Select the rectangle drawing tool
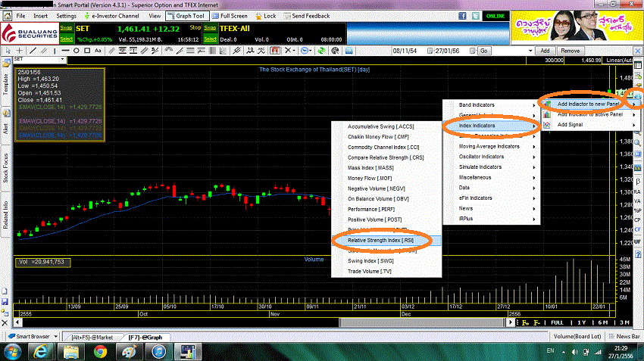 pos(87,51)
